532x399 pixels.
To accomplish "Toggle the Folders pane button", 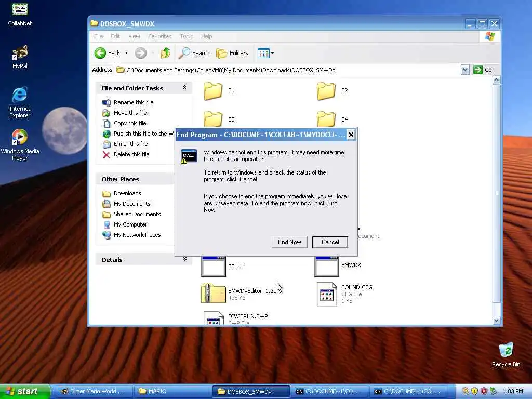I will pyautogui.click(x=232, y=53).
